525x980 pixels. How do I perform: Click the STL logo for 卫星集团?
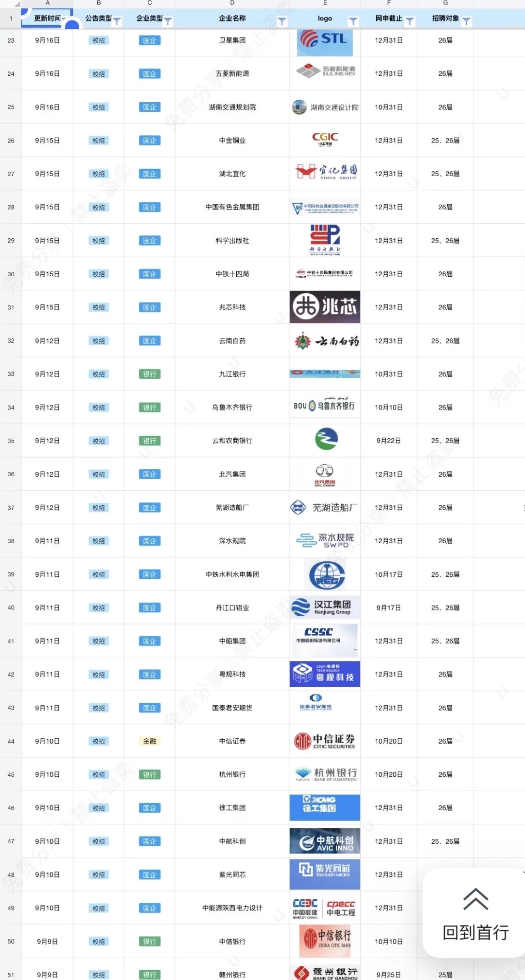(325, 42)
